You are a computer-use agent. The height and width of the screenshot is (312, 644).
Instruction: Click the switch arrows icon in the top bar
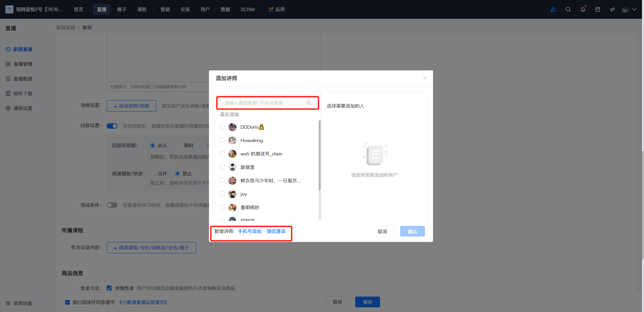tap(612, 9)
